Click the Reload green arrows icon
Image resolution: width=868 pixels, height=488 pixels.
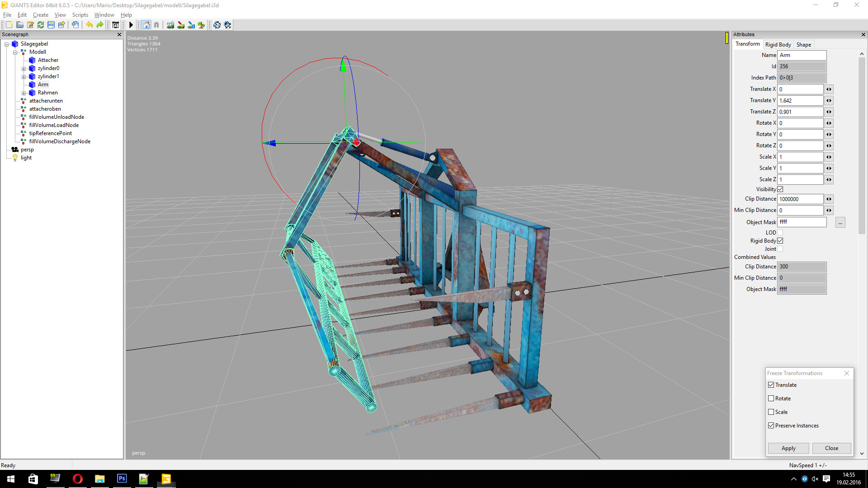(x=41, y=25)
